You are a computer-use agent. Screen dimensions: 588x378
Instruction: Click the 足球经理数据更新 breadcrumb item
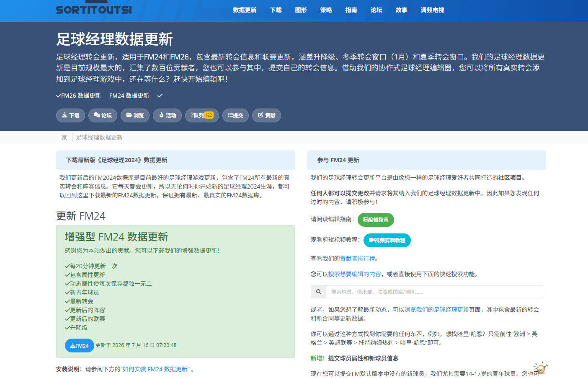click(99, 137)
